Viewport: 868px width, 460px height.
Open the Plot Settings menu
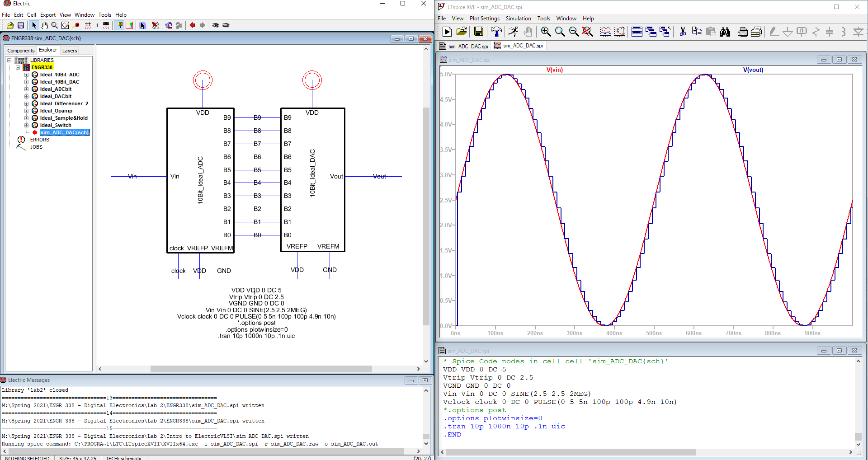pos(484,19)
